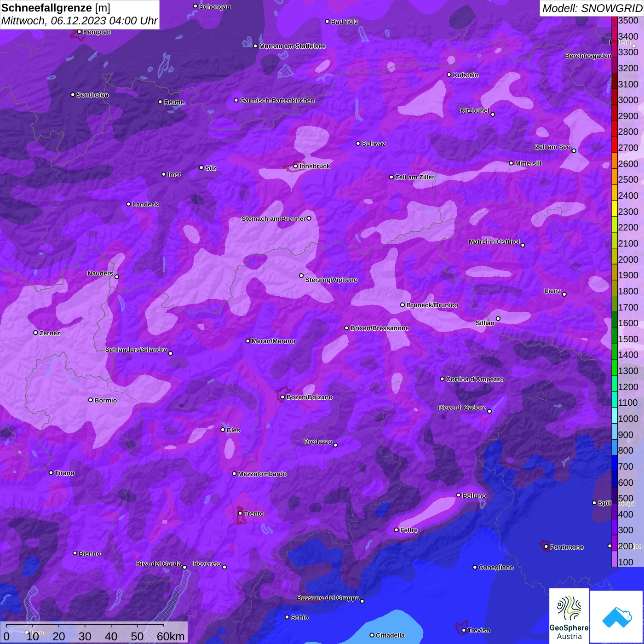644x644 pixels.
Task: Click the GeoSphere Austria logo
Action: [x=569, y=616]
